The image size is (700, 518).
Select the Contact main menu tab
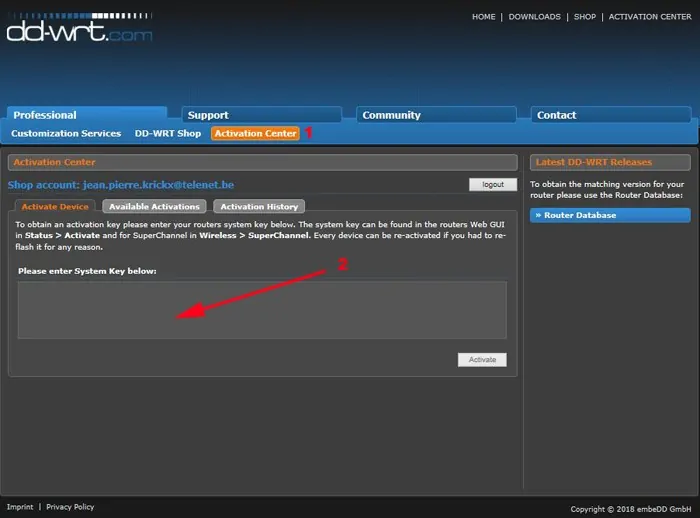point(611,115)
